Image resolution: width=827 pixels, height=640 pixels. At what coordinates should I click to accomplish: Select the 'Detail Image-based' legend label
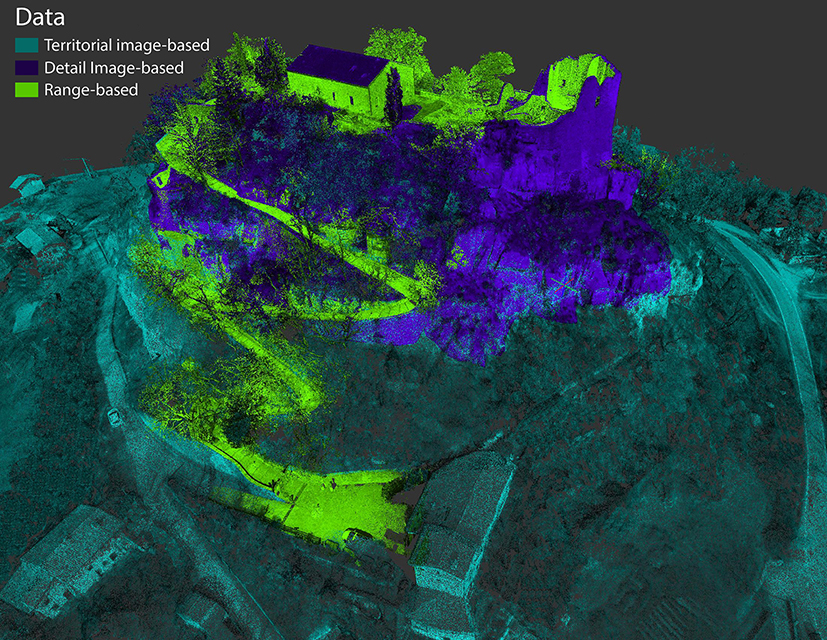click(x=114, y=68)
